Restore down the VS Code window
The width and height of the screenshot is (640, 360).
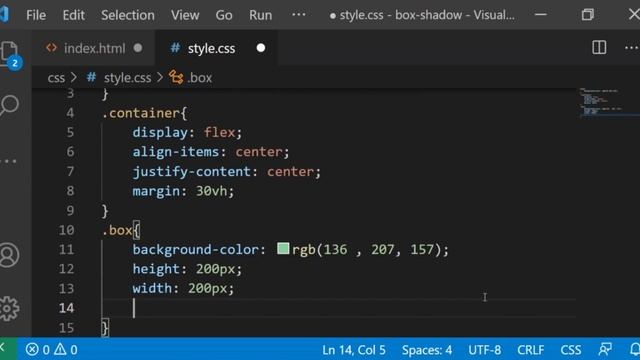tap(588, 15)
